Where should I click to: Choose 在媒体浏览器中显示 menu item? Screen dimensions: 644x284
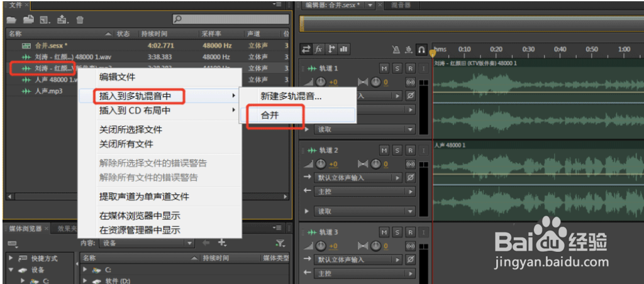tap(140, 216)
